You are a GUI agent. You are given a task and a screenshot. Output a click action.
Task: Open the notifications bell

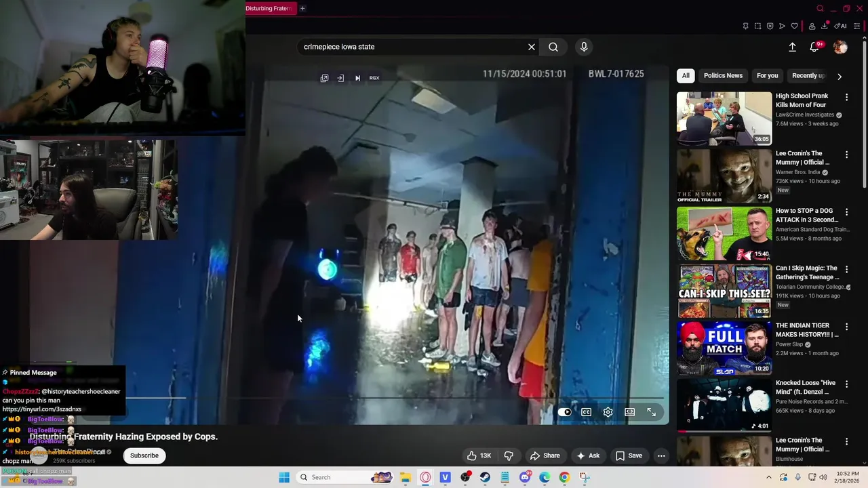pos(814,47)
